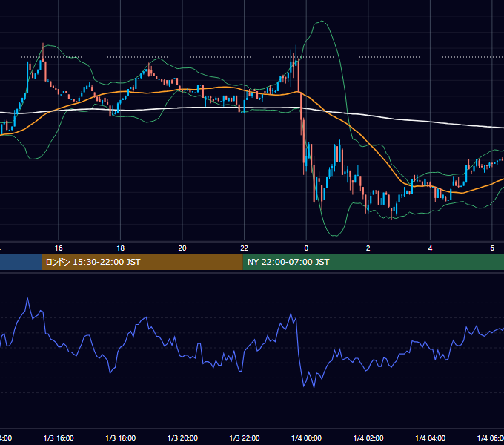Click the price-chart hour label 20
504x445 pixels.
coord(182,248)
